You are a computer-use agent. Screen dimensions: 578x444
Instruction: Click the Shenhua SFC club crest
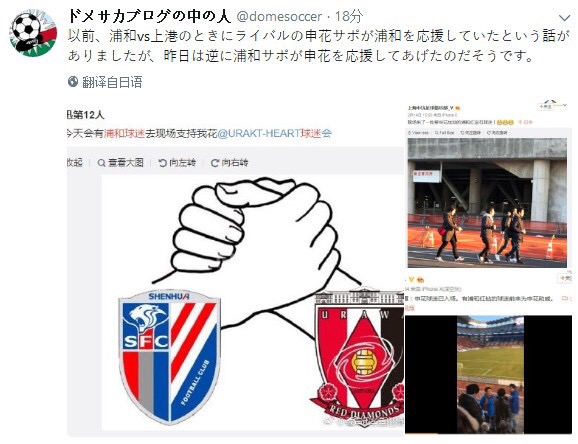pos(170,357)
